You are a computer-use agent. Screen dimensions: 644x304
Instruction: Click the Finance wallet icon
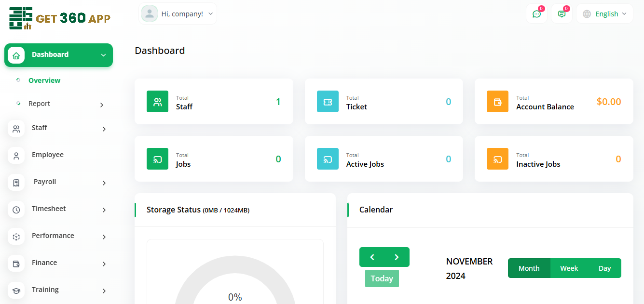tap(16, 264)
